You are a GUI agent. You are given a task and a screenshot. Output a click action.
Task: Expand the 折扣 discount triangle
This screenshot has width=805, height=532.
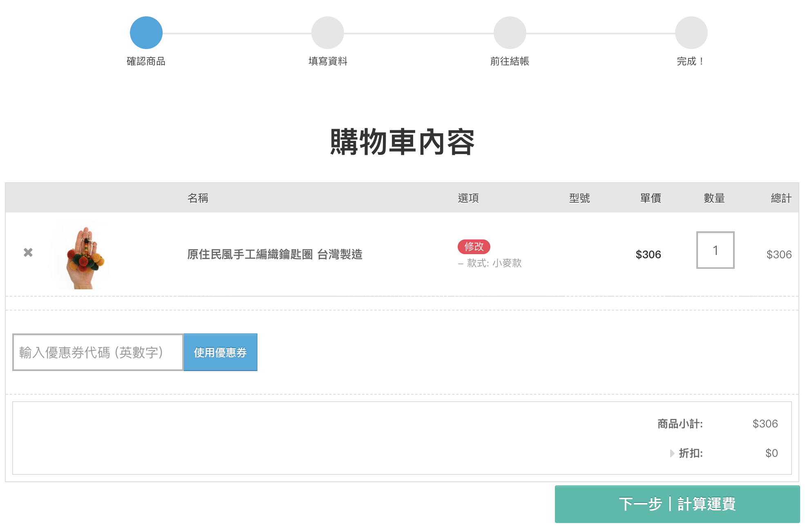672,453
